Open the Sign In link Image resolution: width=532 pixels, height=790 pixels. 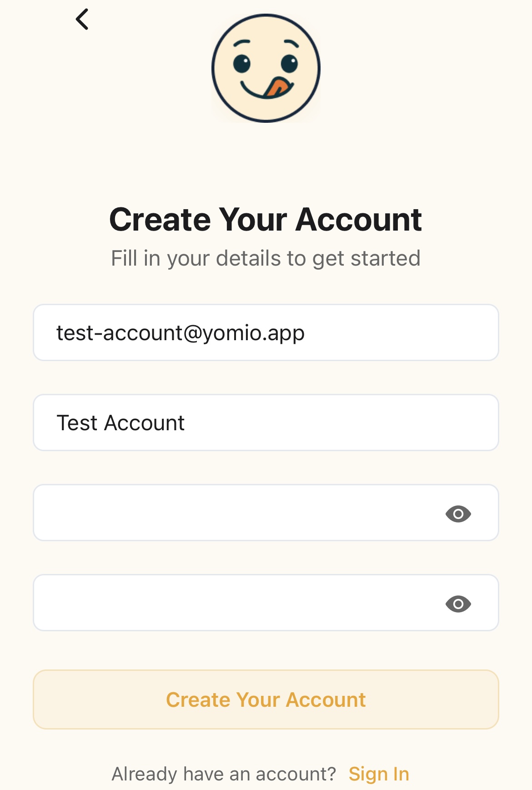pyautogui.click(x=379, y=774)
